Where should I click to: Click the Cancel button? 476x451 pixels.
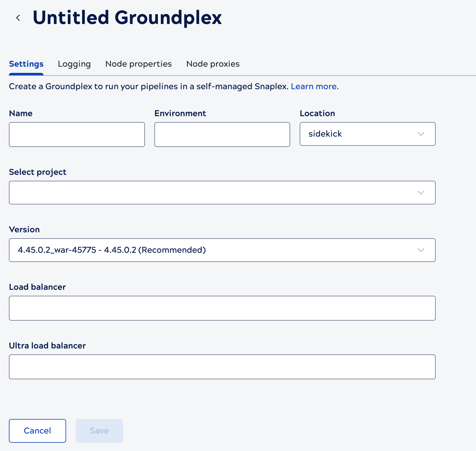pyautogui.click(x=37, y=431)
